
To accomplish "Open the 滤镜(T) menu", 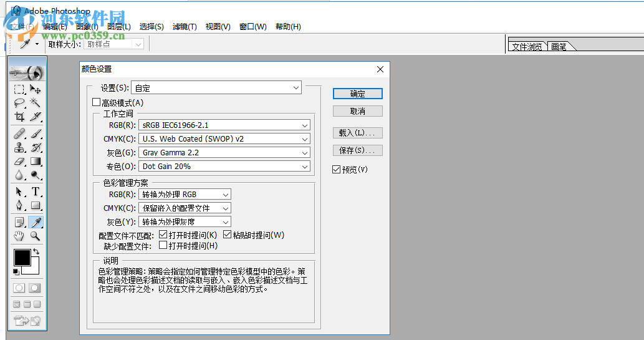I will tap(185, 27).
